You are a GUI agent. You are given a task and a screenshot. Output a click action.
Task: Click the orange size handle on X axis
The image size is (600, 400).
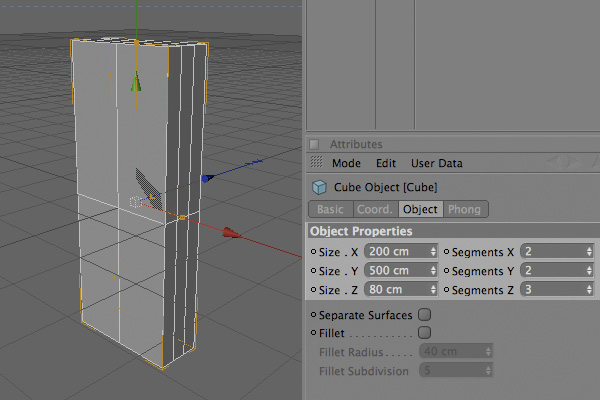pos(183,217)
